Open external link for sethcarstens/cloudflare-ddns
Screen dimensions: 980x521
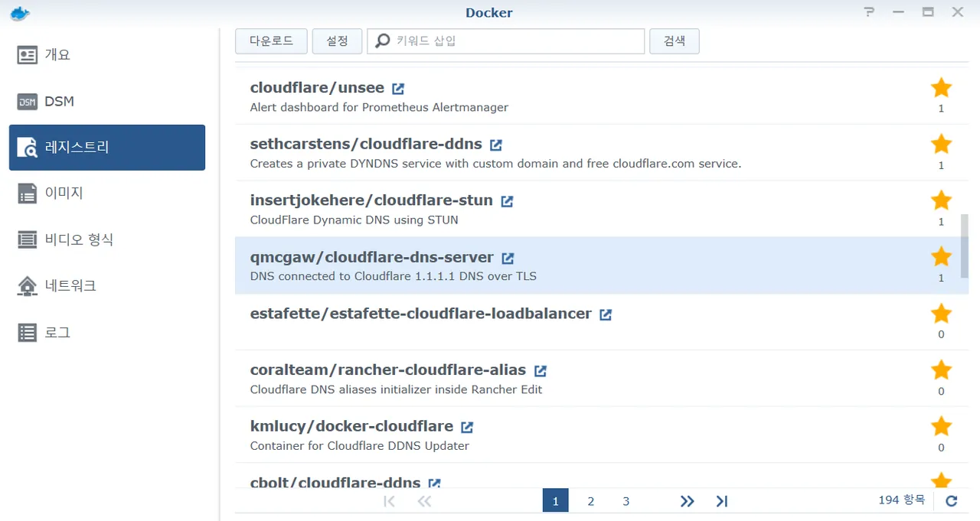[496, 145]
